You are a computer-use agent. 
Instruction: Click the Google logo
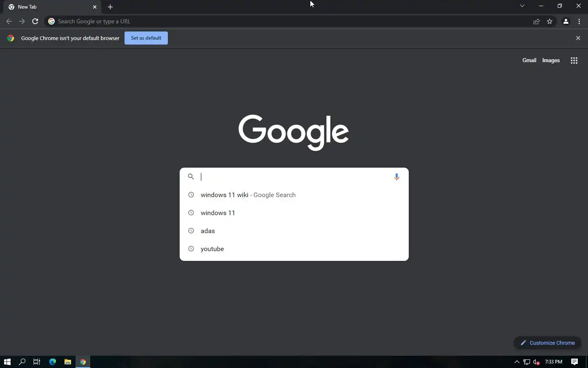point(294,132)
